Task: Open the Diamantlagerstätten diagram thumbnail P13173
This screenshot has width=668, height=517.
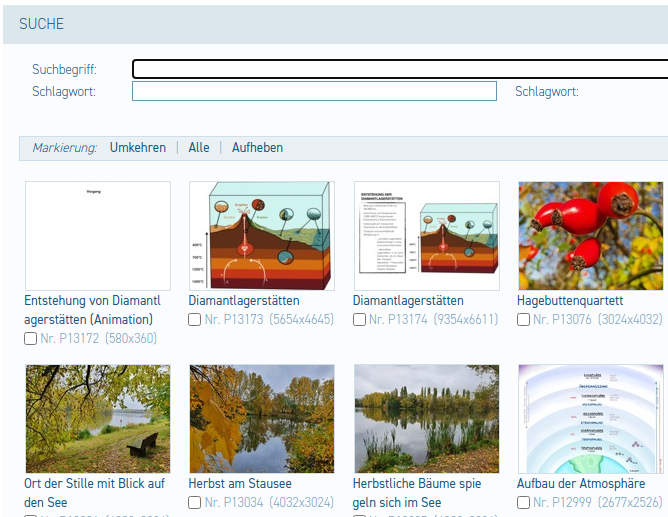Action: coord(262,236)
